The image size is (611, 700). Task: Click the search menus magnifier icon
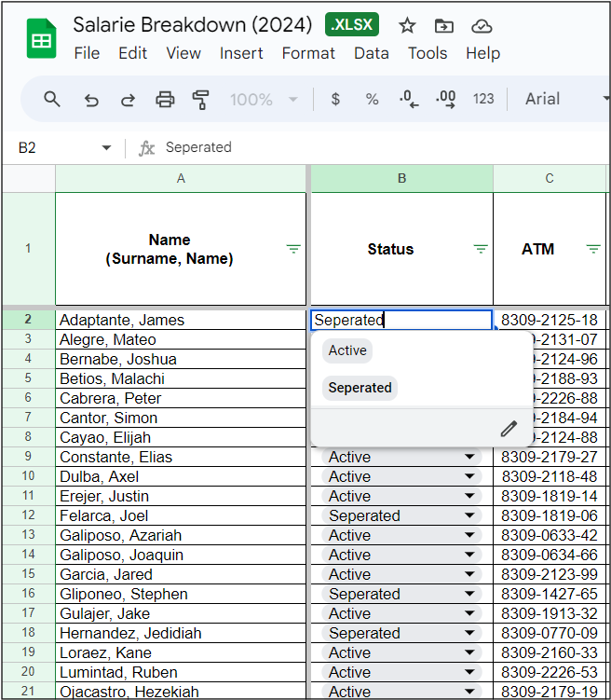[x=52, y=99]
